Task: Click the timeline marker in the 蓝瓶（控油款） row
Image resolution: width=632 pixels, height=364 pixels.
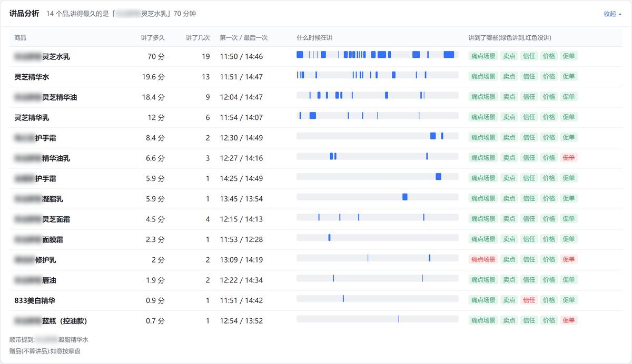Action: pos(399,319)
